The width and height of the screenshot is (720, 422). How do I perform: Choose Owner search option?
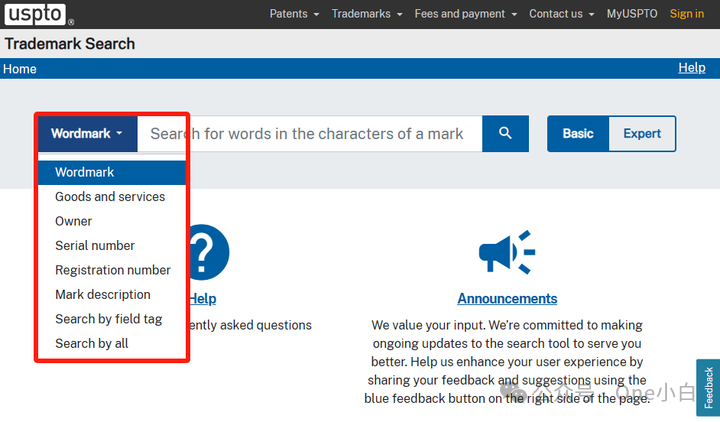pos(112,221)
